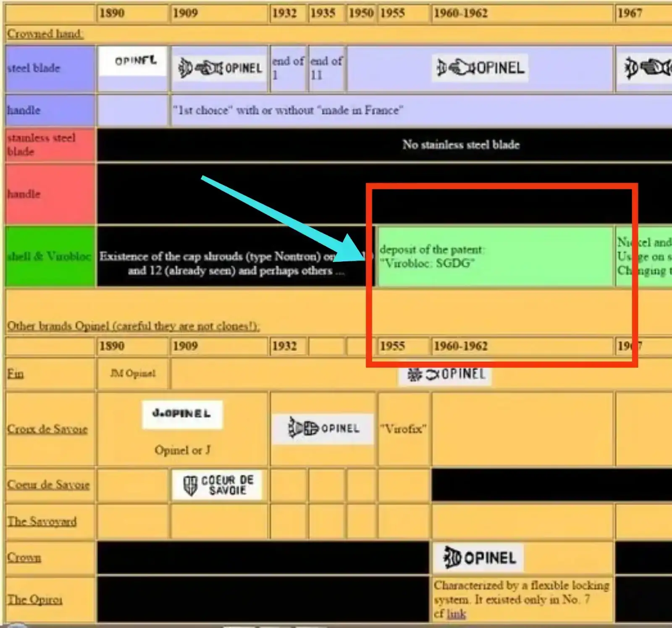Click the COEUR DE SAVOIE shield stamp
Viewport: 672px width, 628px height.
coord(218,485)
